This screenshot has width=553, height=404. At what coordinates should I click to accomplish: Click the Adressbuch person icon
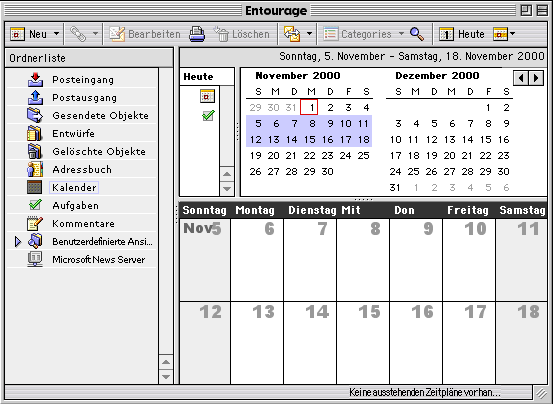click(x=35, y=170)
